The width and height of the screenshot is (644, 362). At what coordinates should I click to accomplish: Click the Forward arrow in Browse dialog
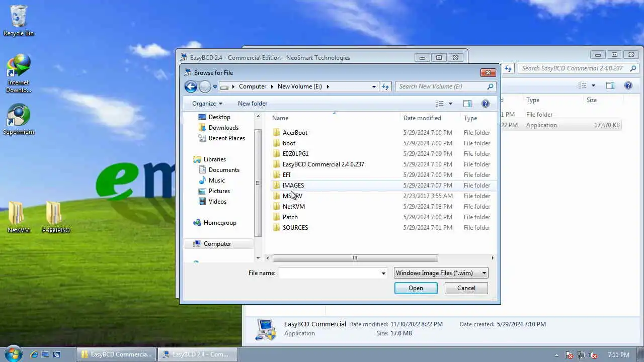coord(205,86)
